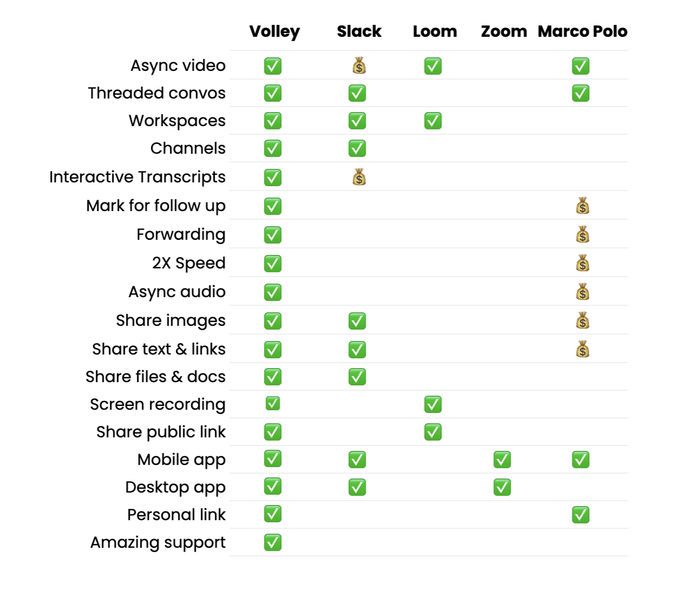700x603 pixels.
Task: Click Marco Polo money bag for Async audio
Action: click(583, 292)
